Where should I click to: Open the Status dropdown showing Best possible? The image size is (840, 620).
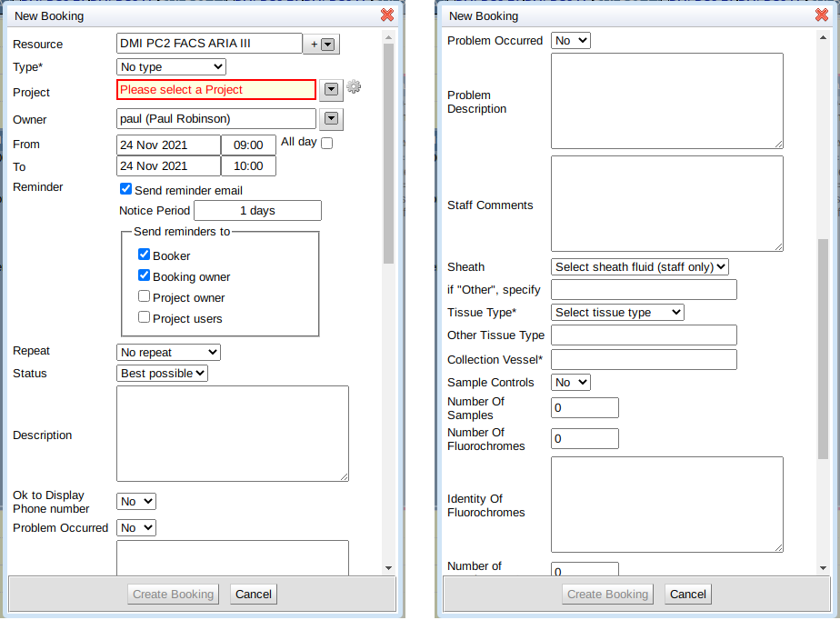pos(162,373)
